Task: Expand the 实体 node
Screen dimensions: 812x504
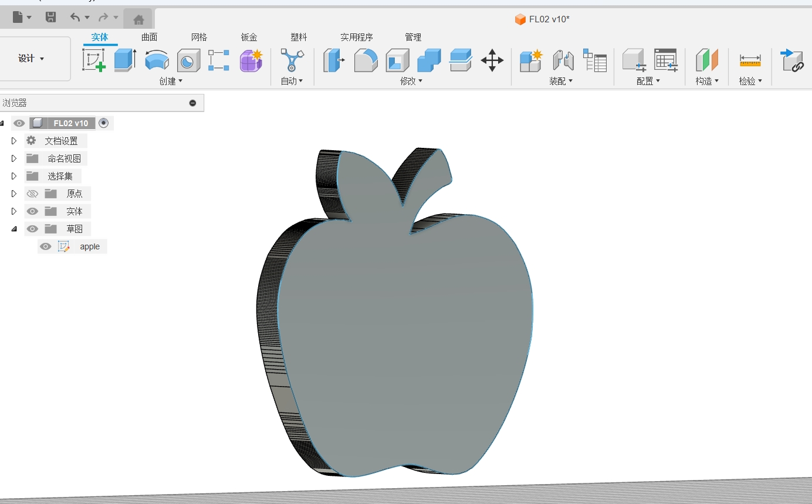Action: [x=14, y=211]
